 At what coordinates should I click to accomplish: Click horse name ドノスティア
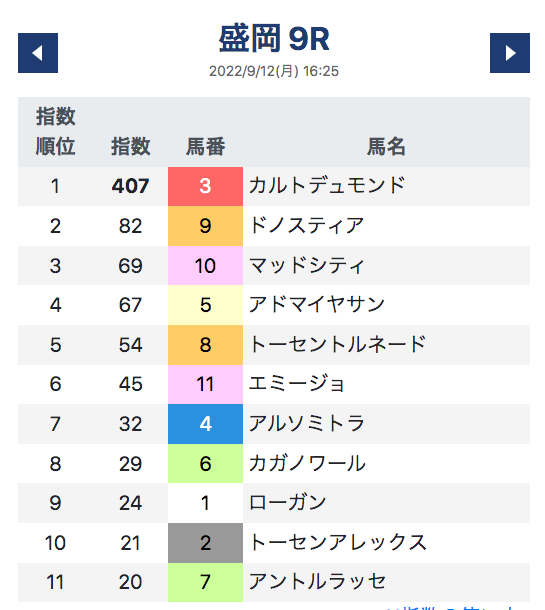pos(307,226)
